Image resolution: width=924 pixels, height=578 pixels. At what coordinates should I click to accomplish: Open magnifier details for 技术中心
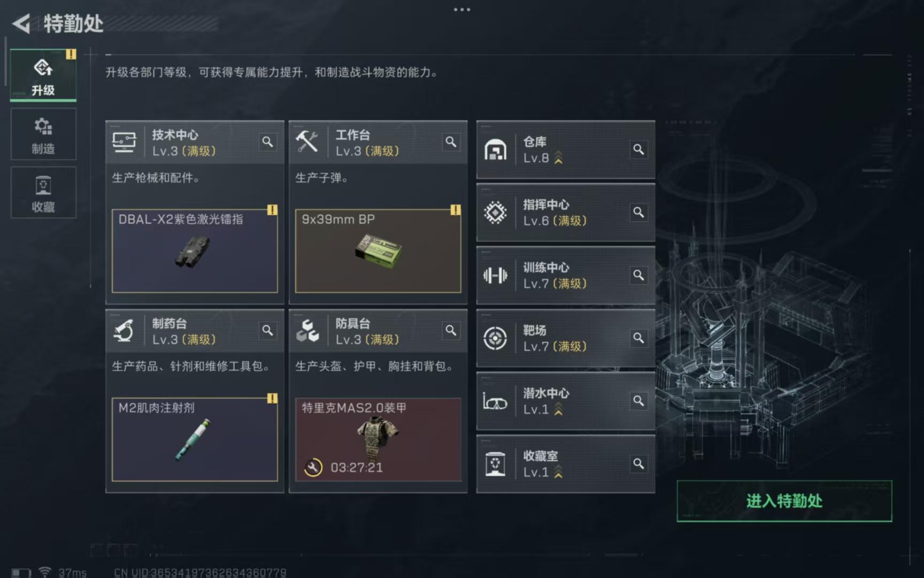coord(267,142)
